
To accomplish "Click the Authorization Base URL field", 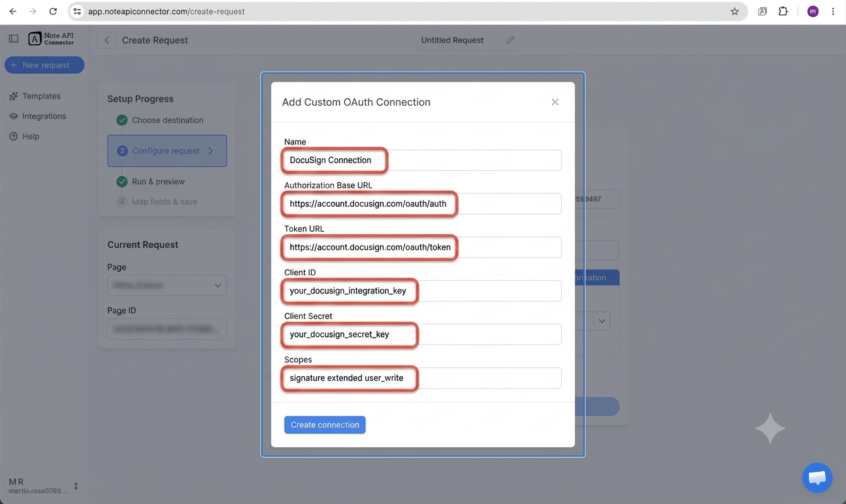I will tap(422, 203).
